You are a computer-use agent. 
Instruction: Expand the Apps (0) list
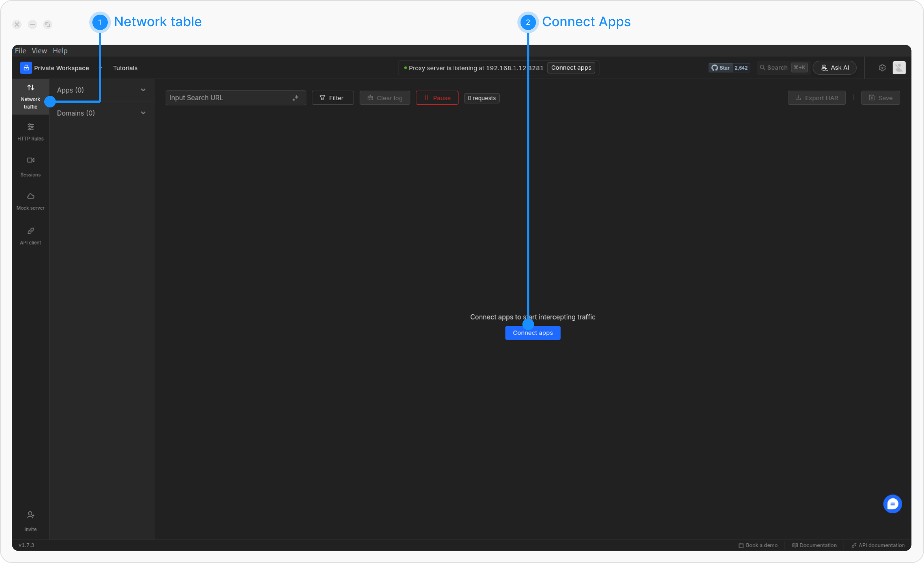click(x=143, y=90)
